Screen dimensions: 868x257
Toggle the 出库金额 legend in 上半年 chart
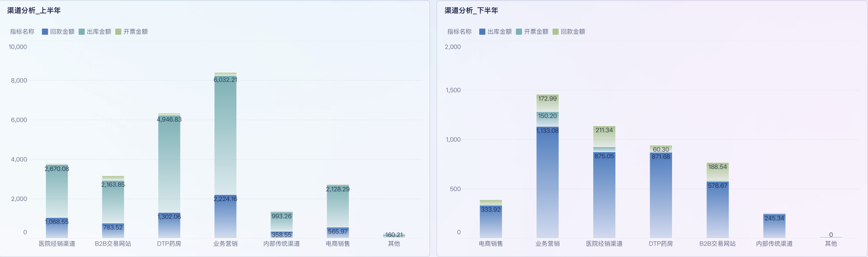pyautogui.click(x=95, y=32)
